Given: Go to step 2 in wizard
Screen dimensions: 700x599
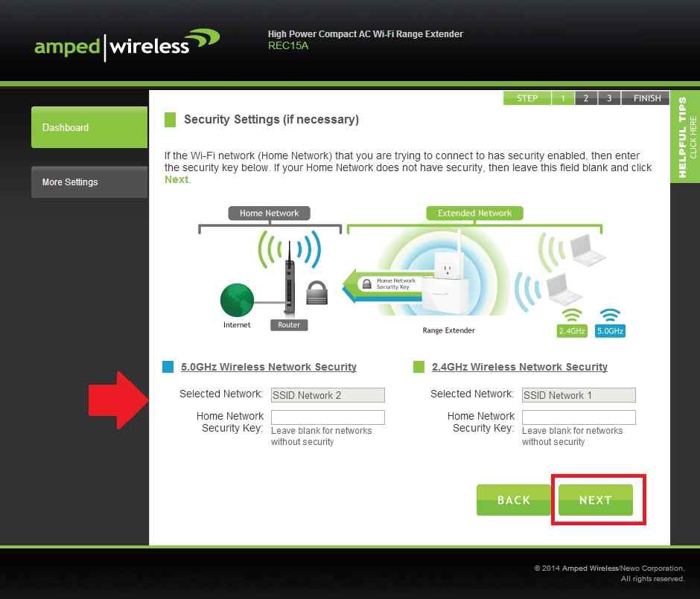Looking at the screenshot, I should (586, 98).
